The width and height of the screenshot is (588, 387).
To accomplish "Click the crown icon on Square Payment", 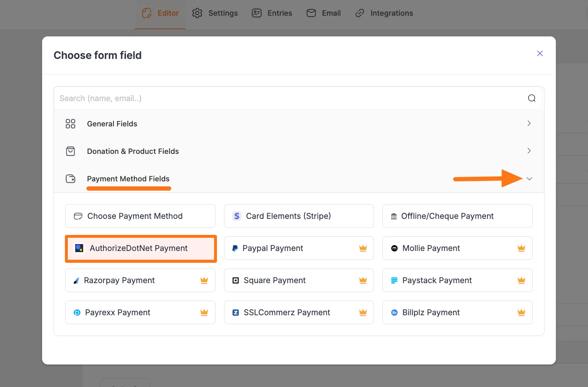I will pyautogui.click(x=363, y=280).
